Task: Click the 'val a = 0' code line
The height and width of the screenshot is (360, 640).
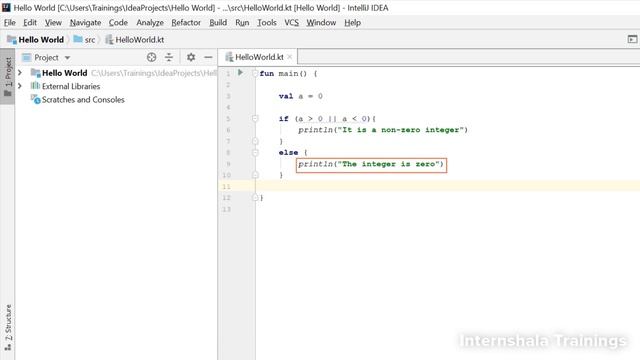Action: (300, 96)
